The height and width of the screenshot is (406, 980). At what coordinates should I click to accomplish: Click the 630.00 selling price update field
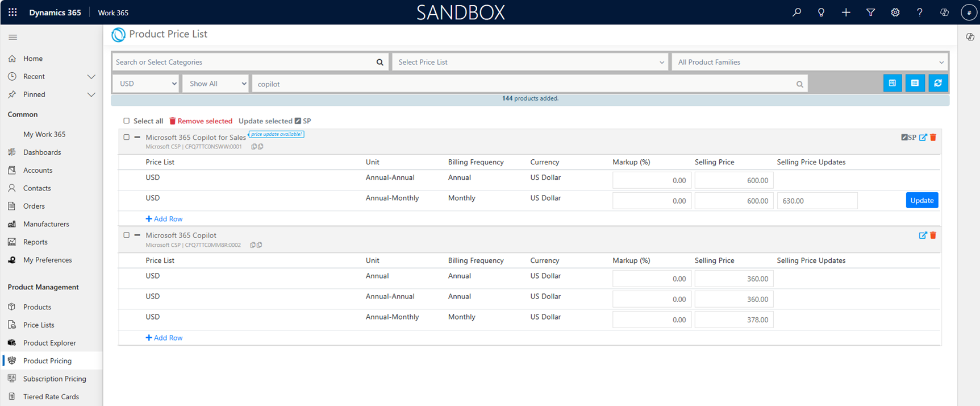pos(818,201)
